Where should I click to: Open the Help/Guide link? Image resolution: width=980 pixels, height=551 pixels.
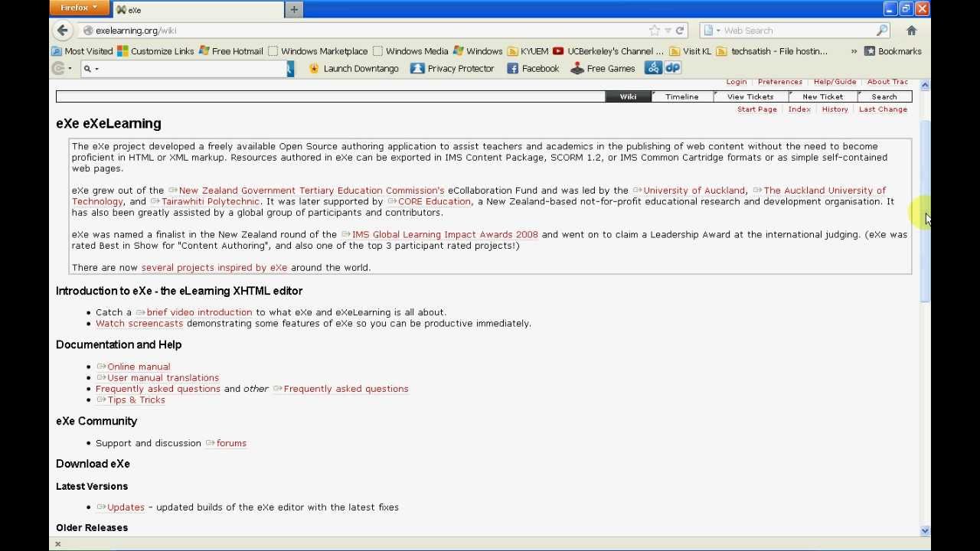(835, 81)
